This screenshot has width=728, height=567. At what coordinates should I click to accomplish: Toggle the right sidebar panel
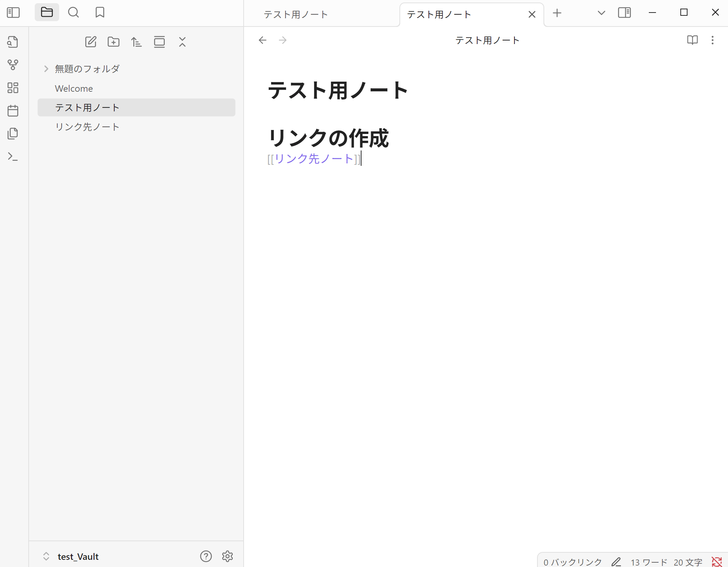pos(624,13)
